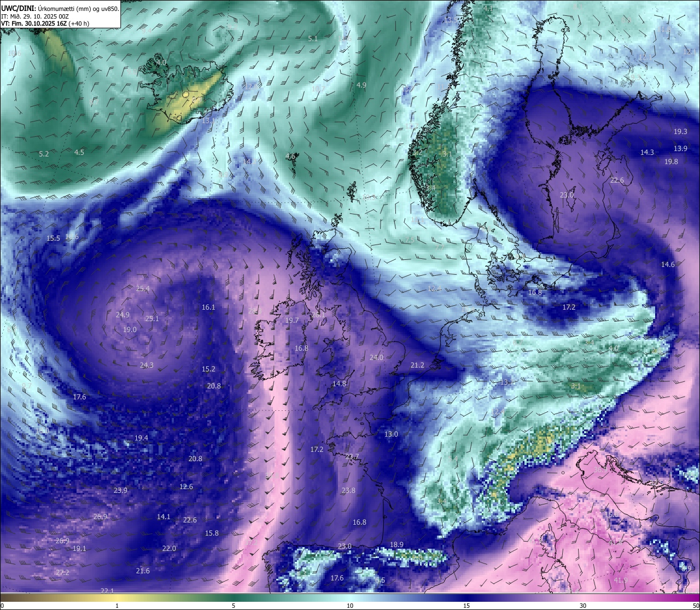
Task: Click the 5.1 value north of Iceland
Action: pyautogui.click(x=313, y=39)
